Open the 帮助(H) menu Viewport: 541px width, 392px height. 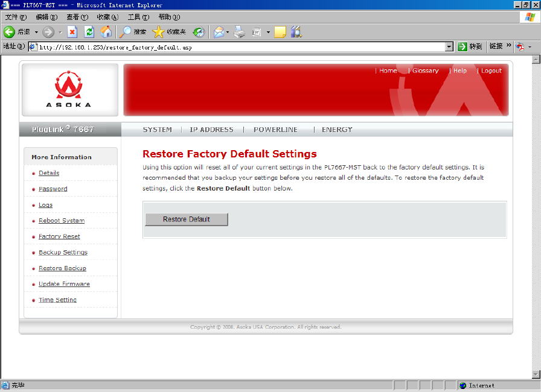(x=169, y=17)
